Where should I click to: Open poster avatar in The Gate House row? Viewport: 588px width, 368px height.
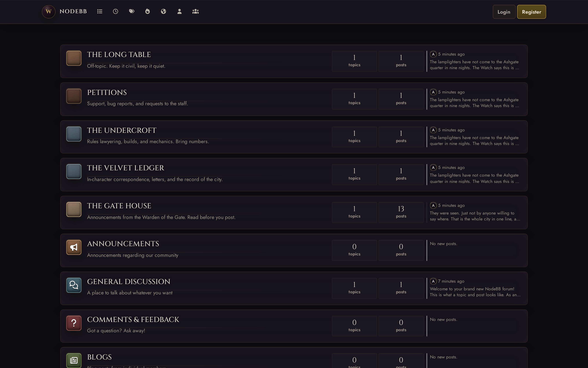pyautogui.click(x=433, y=205)
